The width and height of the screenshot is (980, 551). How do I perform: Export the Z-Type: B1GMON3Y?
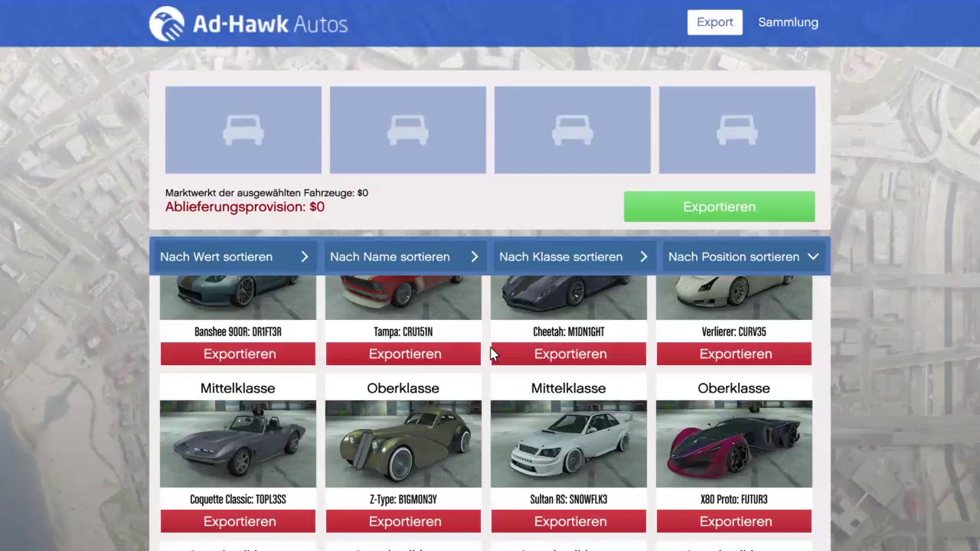click(x=403, y=522)
